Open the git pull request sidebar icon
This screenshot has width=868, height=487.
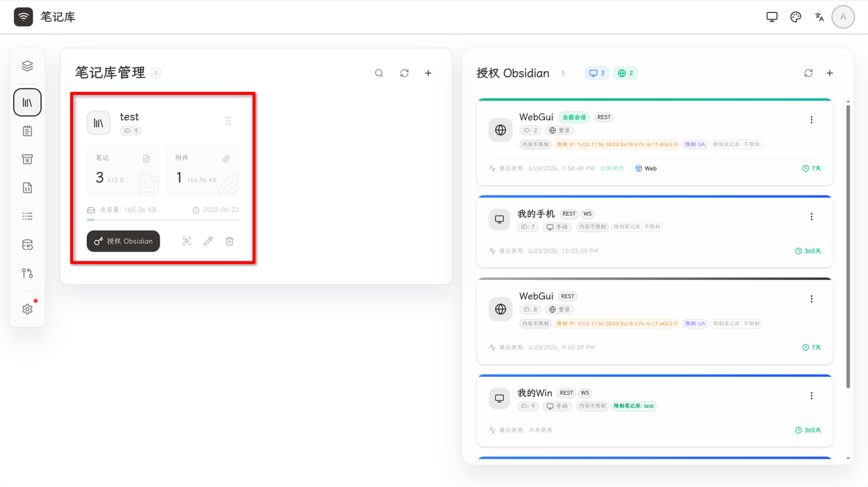(x=27, y=273)
